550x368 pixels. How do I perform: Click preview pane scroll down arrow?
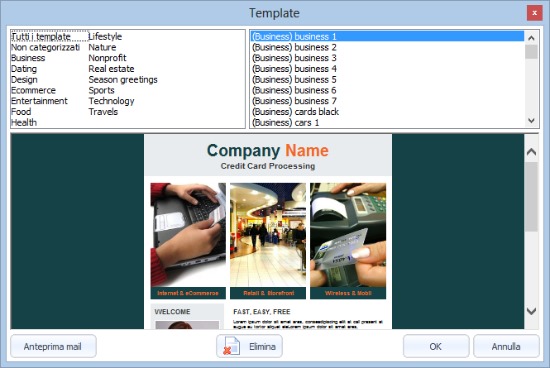(x=531, y=311)
